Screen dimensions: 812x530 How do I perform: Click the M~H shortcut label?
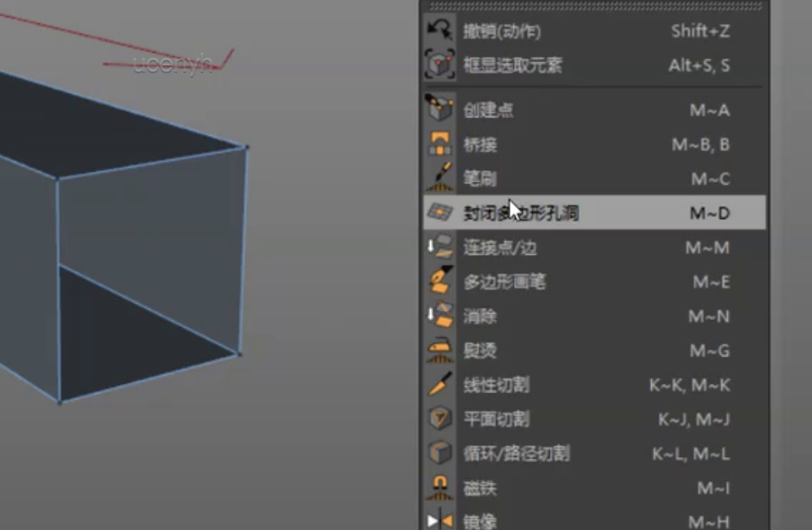pos(709,521)
